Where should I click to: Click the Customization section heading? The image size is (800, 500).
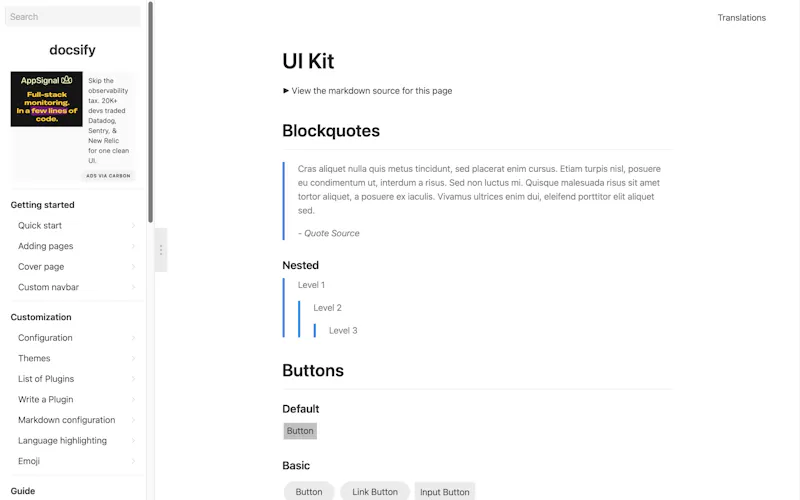click(x=41, y=317)
